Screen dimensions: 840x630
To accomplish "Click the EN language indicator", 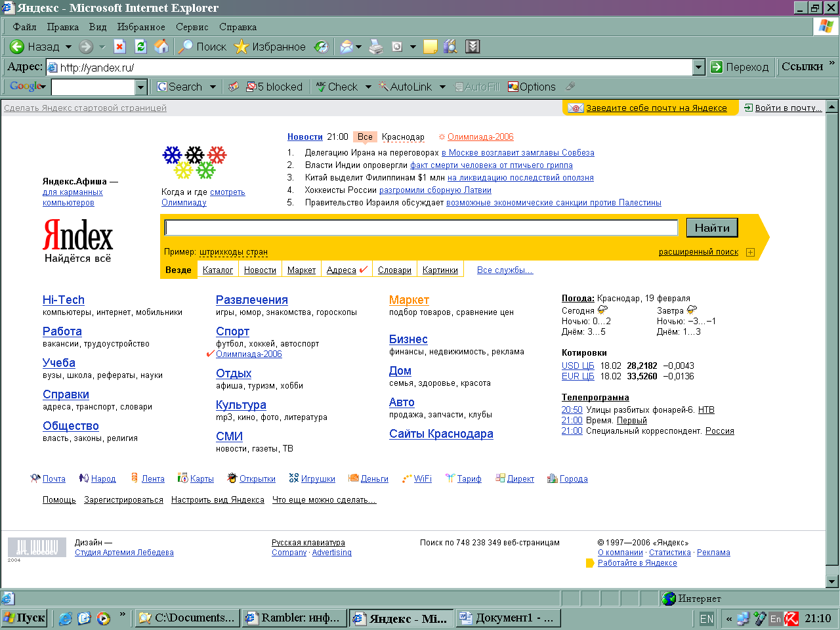I will pos(706,618).
